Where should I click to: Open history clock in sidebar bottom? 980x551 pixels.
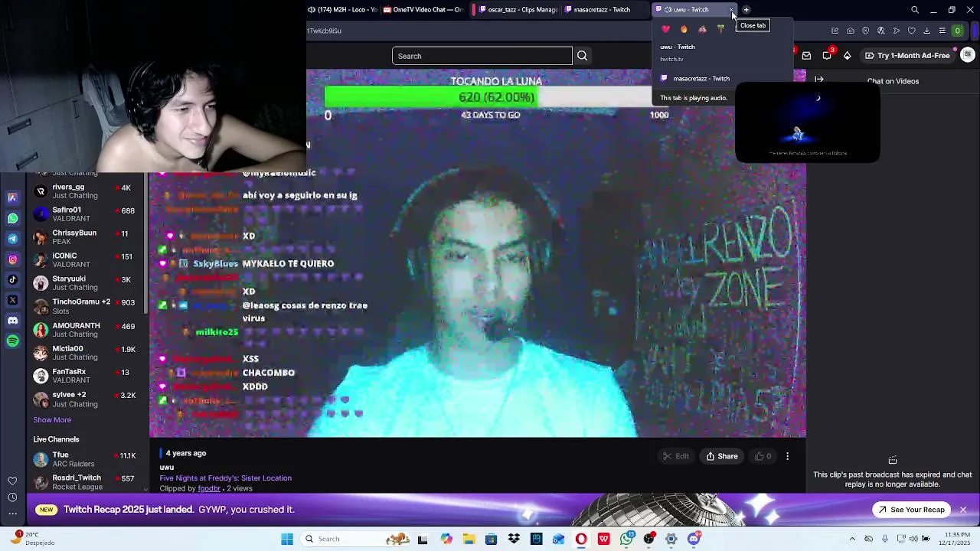coord(12,497)
